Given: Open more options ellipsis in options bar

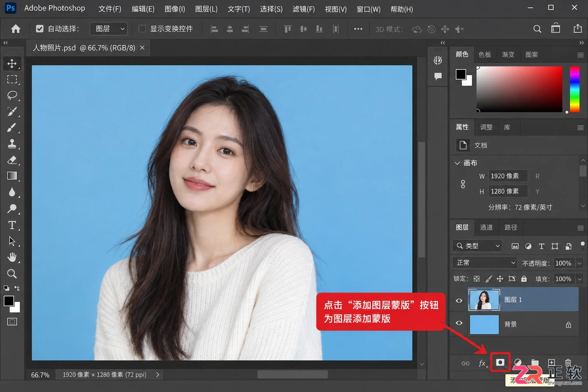Looking at the screenshot, I should [x=358, y=29].
